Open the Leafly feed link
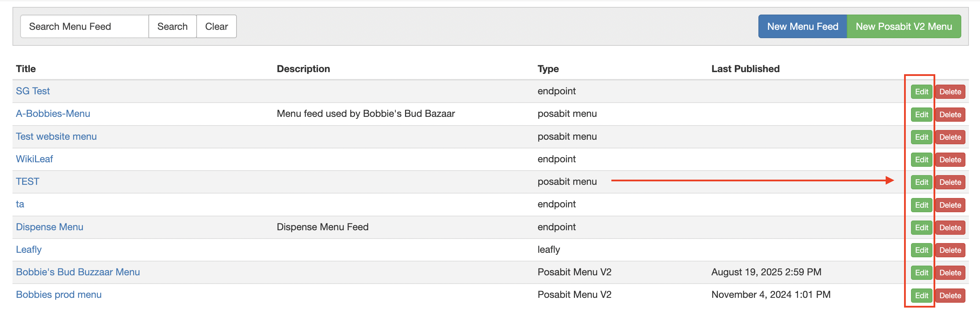Screen dimensions: 980x319 (x=28, y=250)
